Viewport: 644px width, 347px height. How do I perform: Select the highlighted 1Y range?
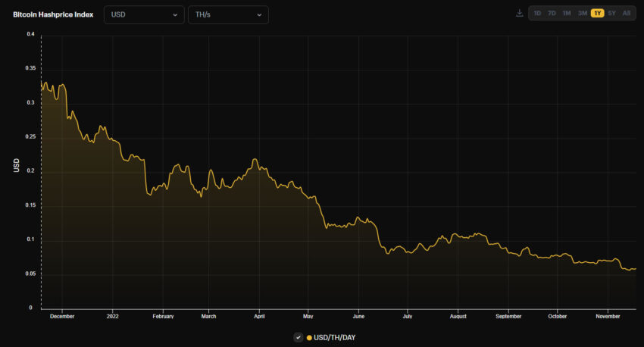point(597,13)
